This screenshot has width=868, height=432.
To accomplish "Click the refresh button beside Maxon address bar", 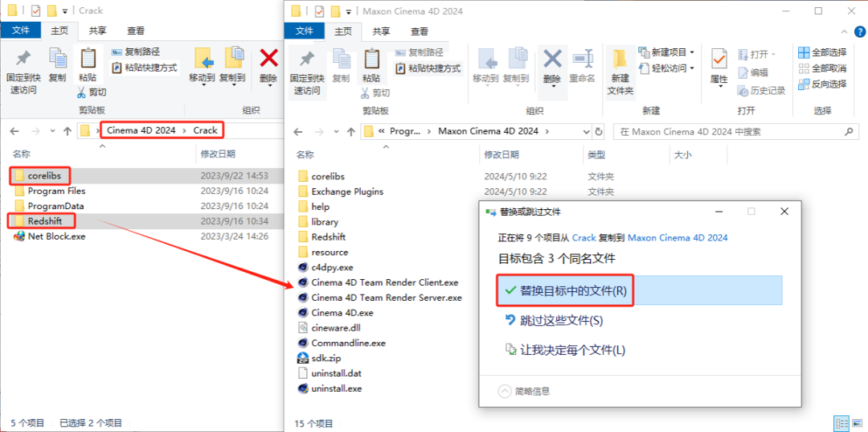I will [599, 131].
